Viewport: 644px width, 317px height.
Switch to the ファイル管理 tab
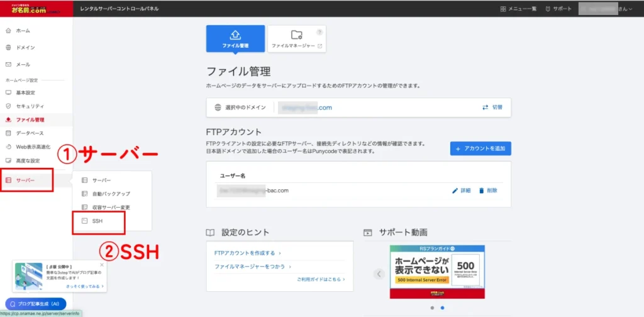[x=235, y=38]
